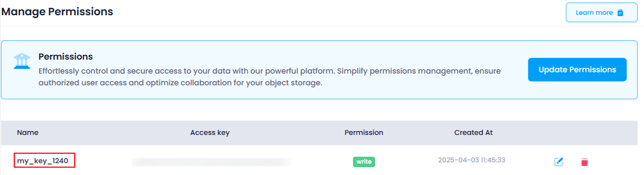Click the book icon inside Learn more
Screen dimensions: 644x175
[621, 13]
